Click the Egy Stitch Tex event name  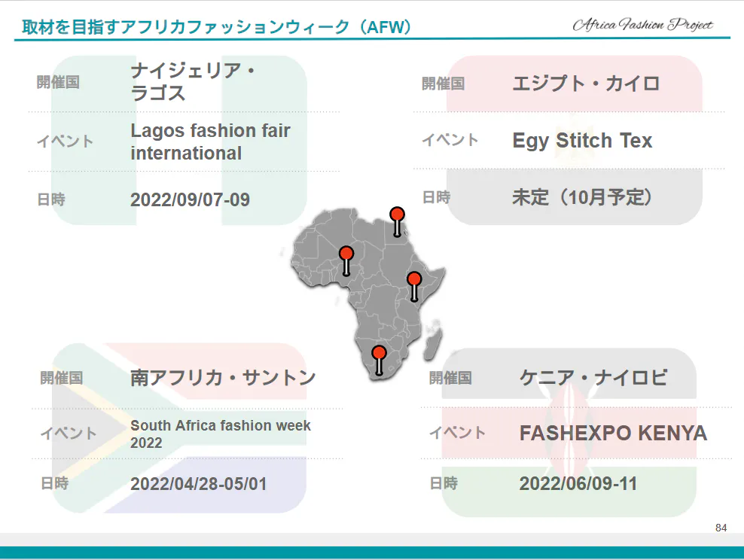tap(582, 141)
